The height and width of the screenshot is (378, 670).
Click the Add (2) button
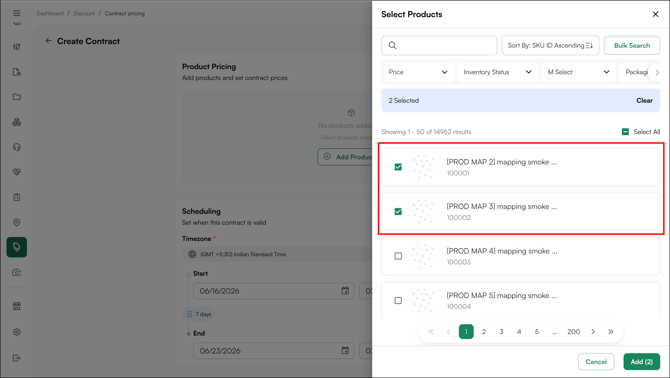click(x=642, y=362)
